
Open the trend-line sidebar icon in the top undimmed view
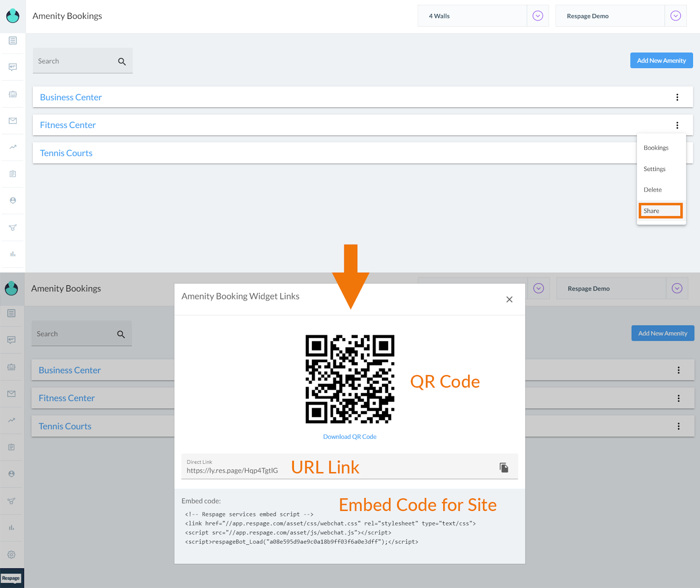tap(13, 147)
